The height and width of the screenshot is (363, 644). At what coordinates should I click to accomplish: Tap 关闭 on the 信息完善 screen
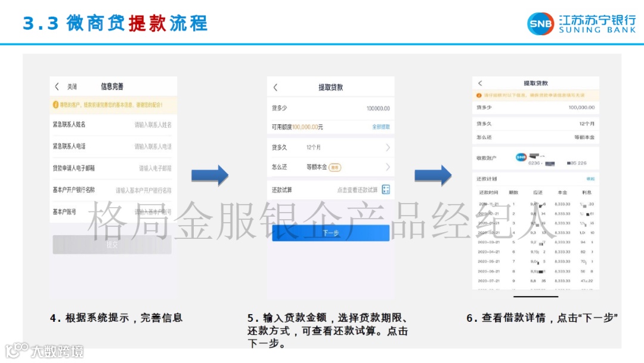click(72, 87)
